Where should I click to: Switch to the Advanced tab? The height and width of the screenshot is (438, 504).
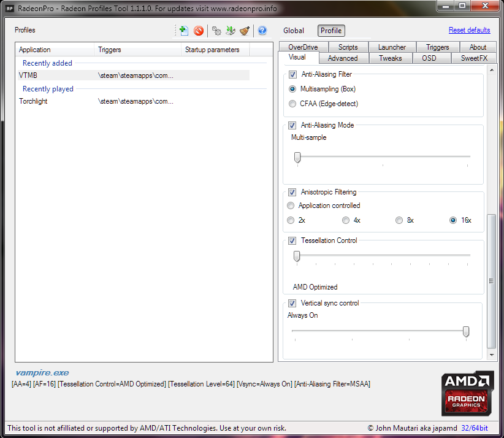point(343,58)
